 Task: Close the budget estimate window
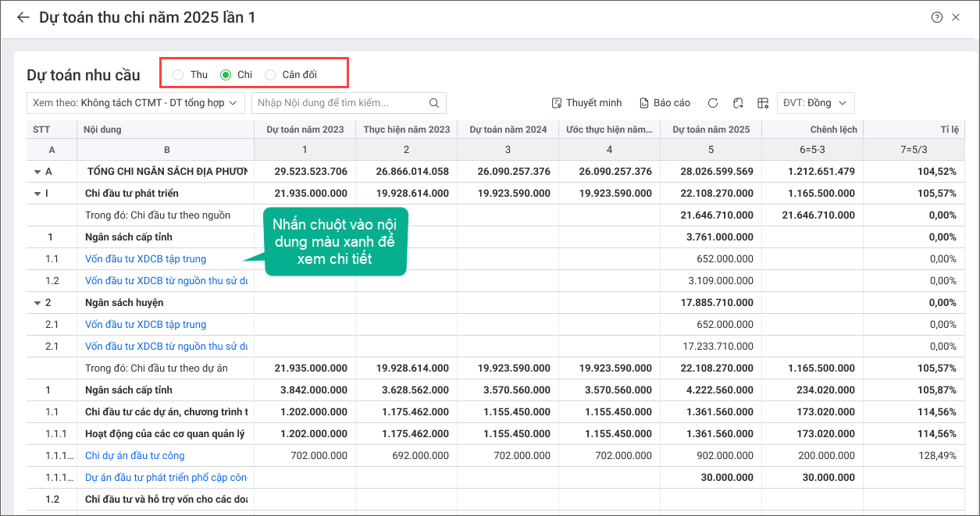(956, 17)
